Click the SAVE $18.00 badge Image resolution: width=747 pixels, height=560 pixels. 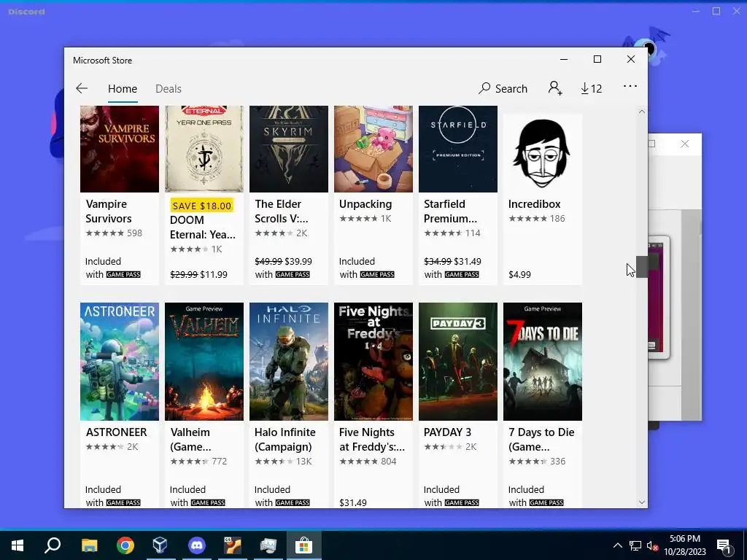[202, 205]
